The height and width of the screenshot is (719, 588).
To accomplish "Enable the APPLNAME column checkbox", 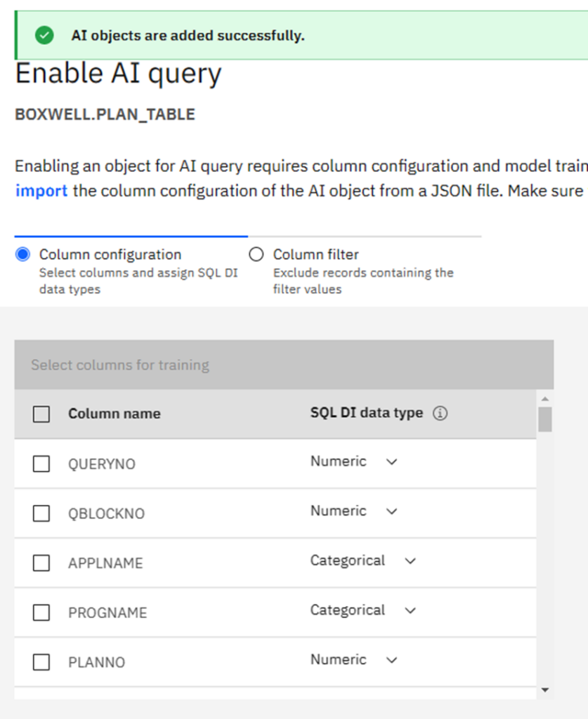I will [x=41, y=563].
